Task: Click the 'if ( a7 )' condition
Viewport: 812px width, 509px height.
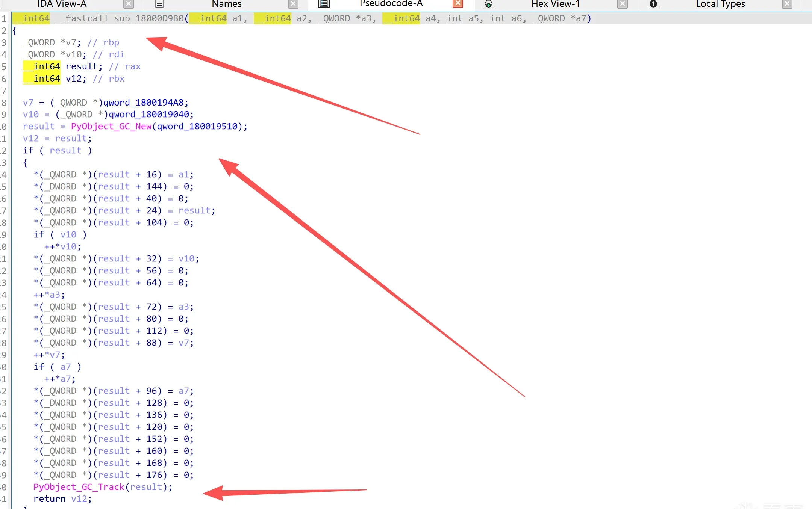Action: (x=57, y=367)
